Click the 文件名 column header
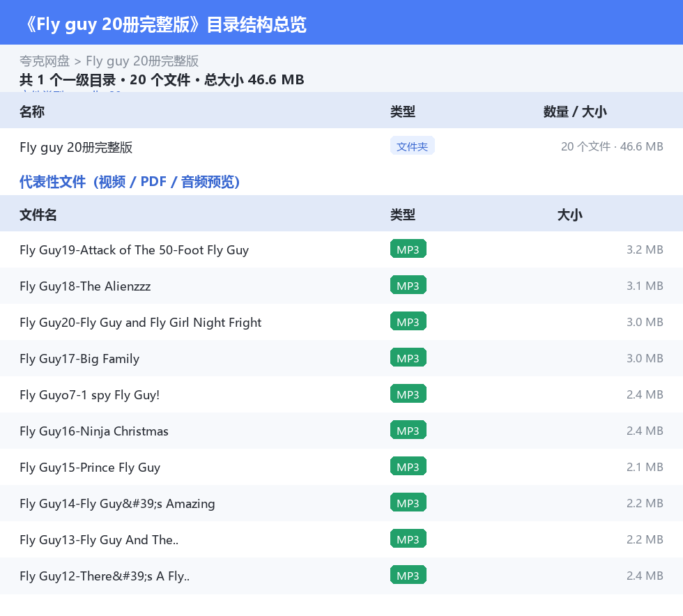The height and width of the screenshot is (616, 683). pyautogui.click(x=38, y=215)
